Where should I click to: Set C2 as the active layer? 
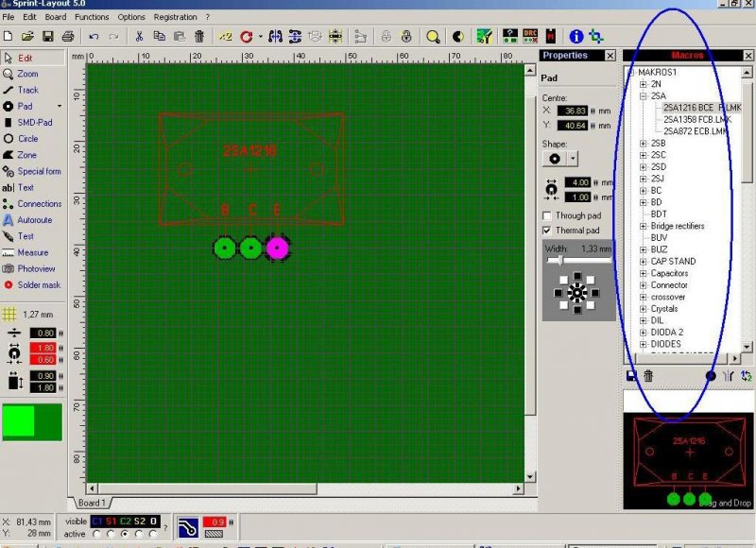125,534
